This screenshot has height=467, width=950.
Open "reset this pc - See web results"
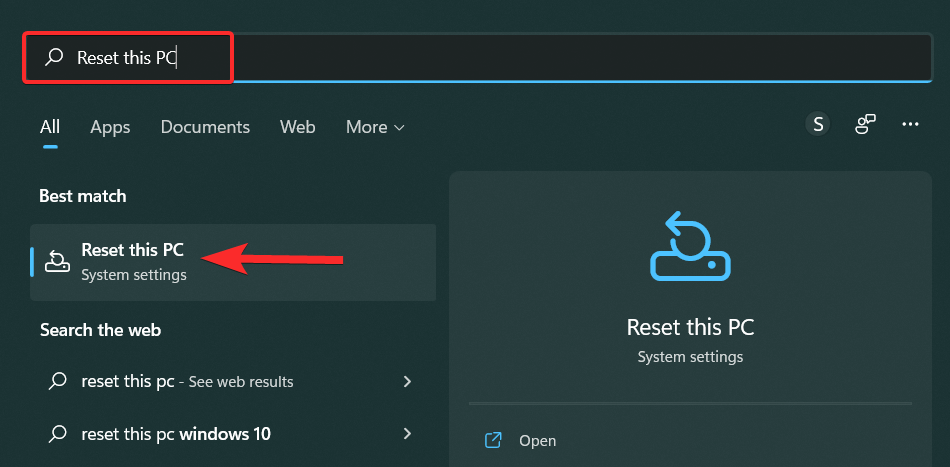pos(187,381)
